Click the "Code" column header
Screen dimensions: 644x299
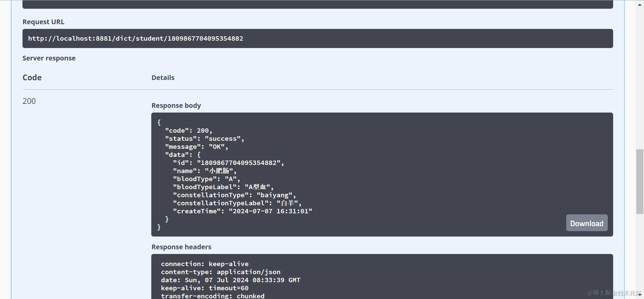pyautogui.click(x=32, y=78)
